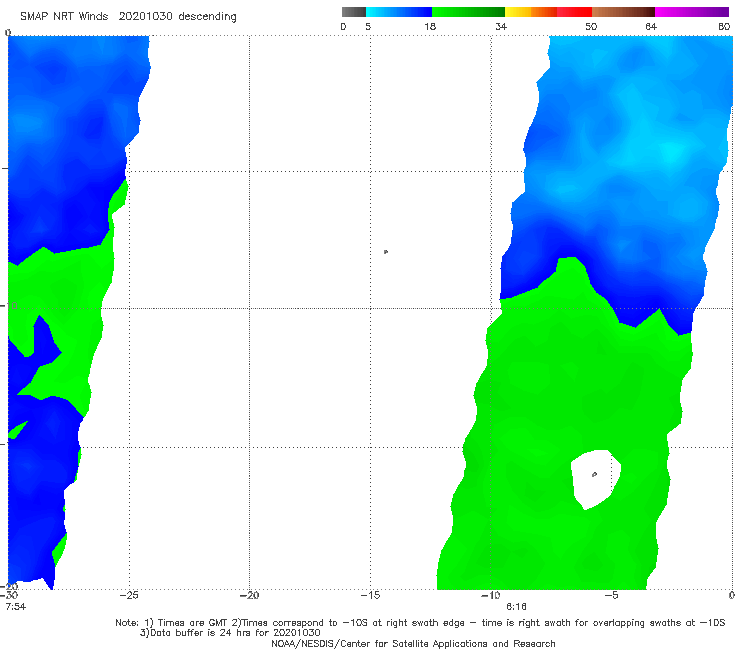This screenshot has height=650, width=740.
Task: Click the gray 0-5 color bar segment
Action: coord(354,12)
